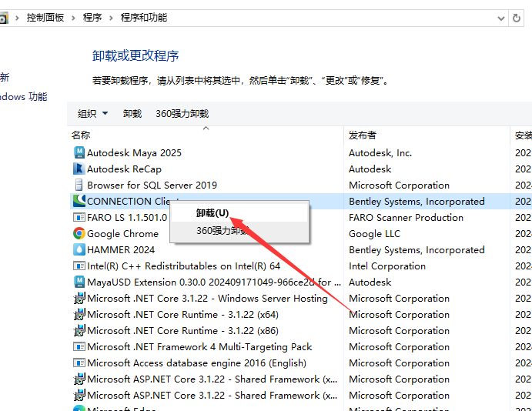Go to the 程序 breadcrumb
The width and height of the screenshot is (532, 411).
point(92,18)
